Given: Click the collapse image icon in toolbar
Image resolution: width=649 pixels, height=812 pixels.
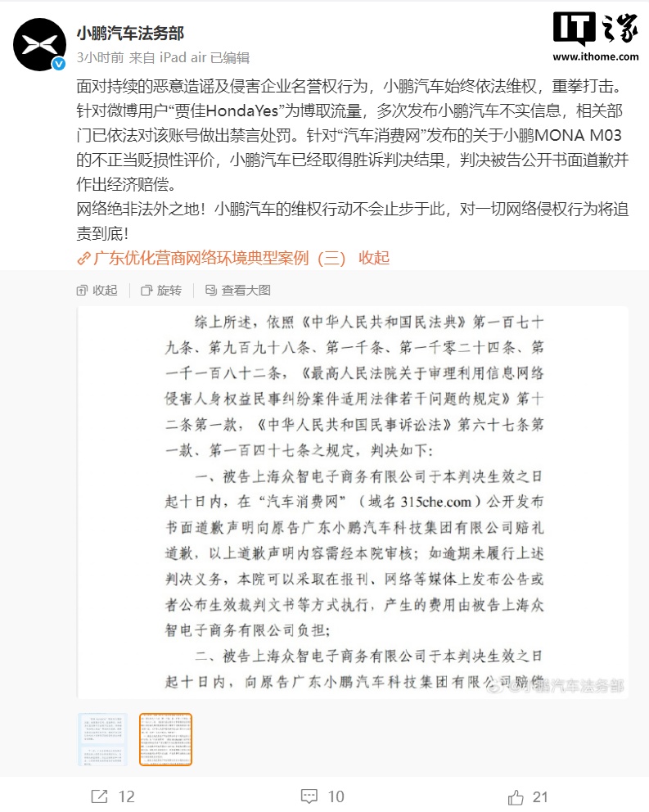Looking at the screenshot, I should pos(82,290).
